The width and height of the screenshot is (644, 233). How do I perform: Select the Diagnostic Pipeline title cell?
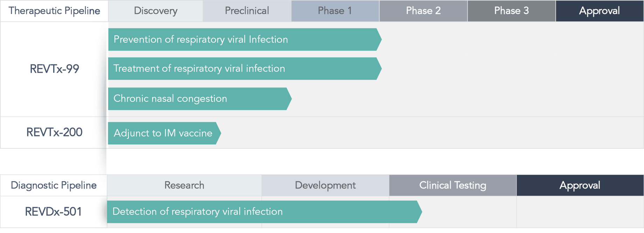54,185
